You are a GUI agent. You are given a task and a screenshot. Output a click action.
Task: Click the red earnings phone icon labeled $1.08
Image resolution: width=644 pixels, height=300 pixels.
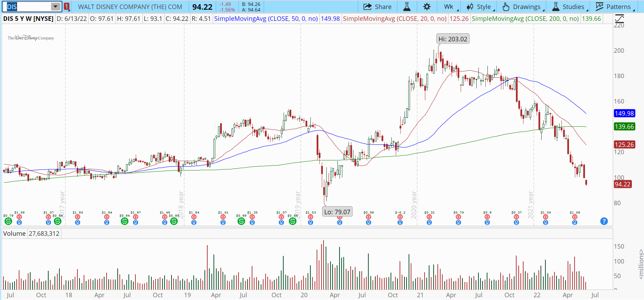[575, 217]
